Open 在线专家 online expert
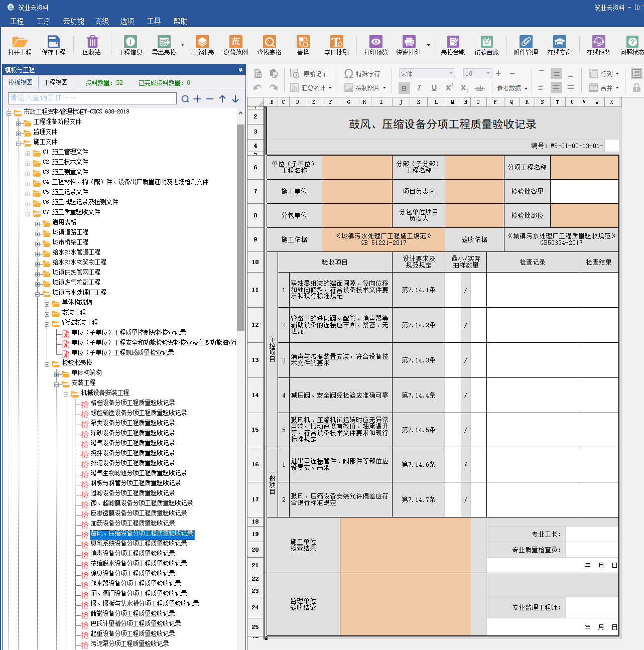 click(559, 45)
